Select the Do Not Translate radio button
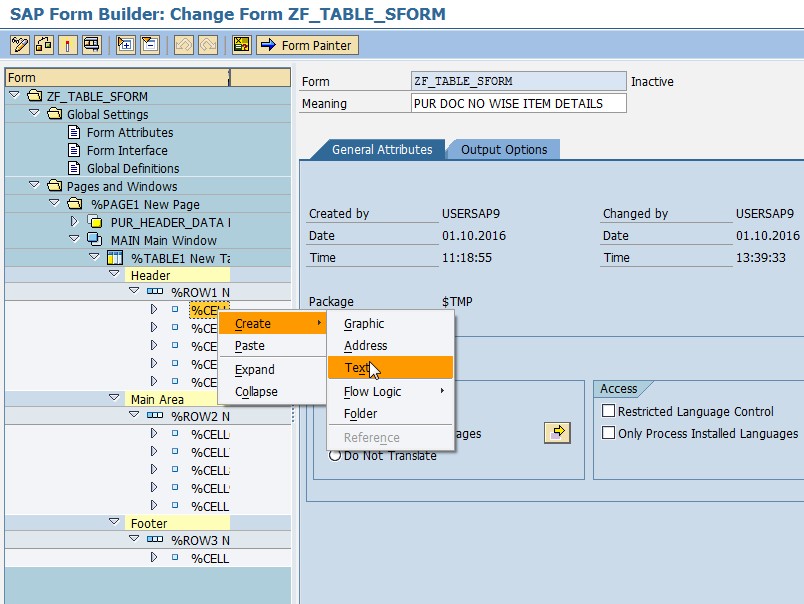804x604 pixels. pyautogui.click(x=335, y=455)
